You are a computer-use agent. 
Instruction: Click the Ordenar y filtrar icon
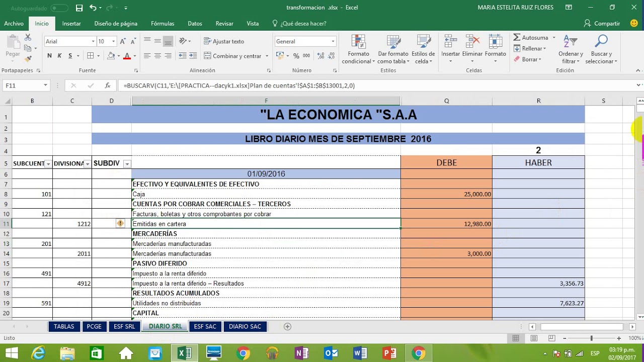point(571,49)
